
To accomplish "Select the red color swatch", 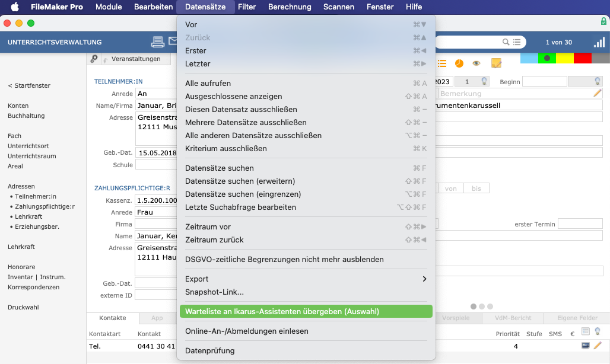I will tap(582, 58).
